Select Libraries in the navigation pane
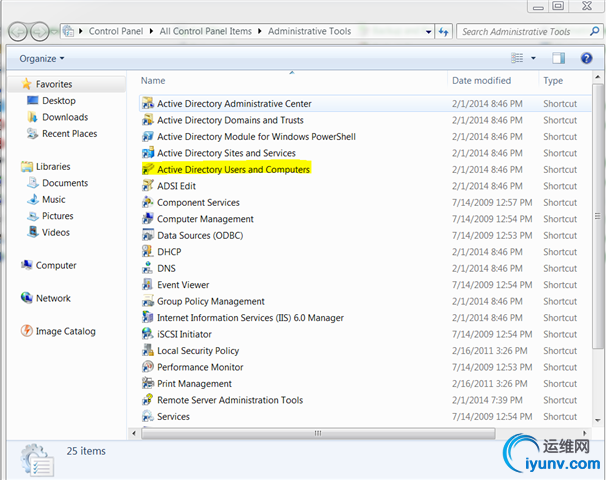This screenshot has width=606, height=480. (x=53, y=167)
